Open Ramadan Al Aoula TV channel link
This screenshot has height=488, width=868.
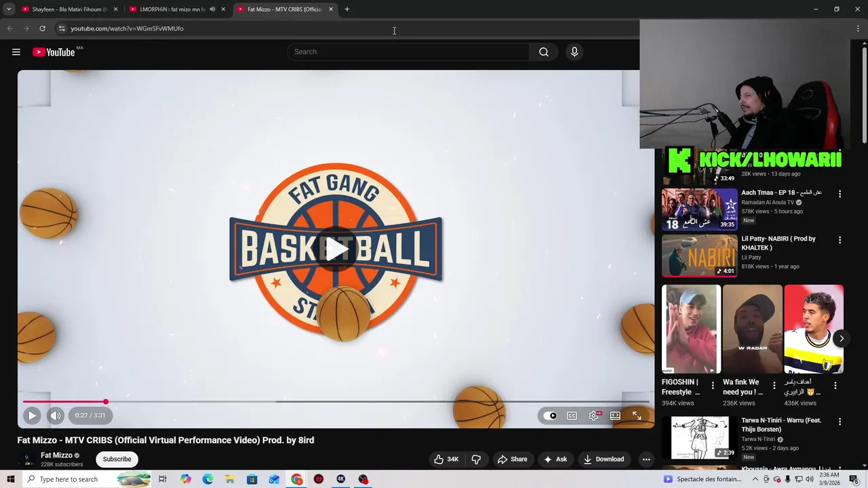[x=767, y=203]
